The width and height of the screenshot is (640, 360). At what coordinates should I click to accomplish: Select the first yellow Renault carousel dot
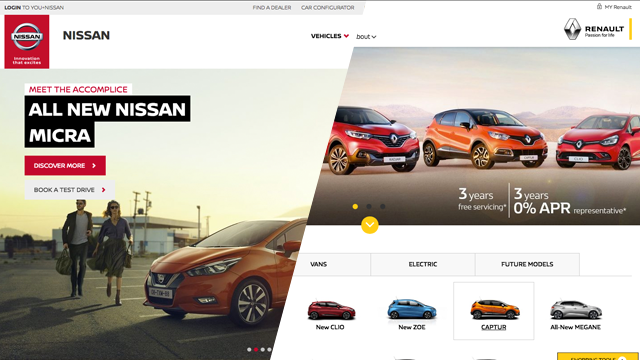[x=355, y=207]
